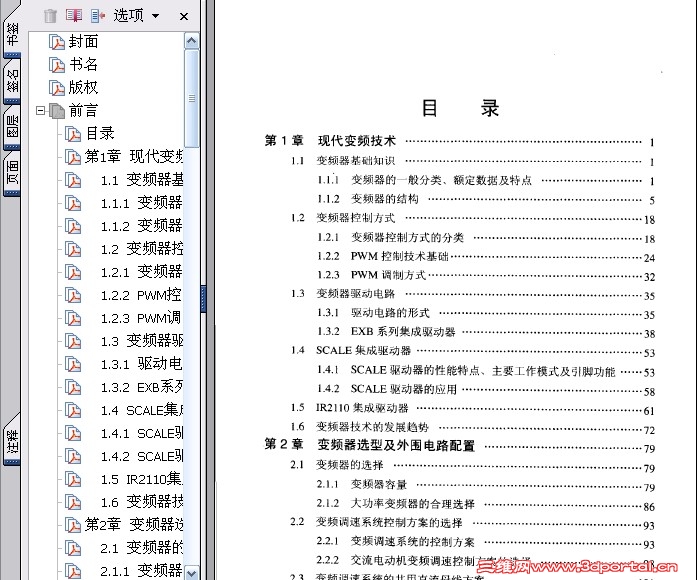Switch to the 书签 side tab
697x580 pixels.
(x=12, y=35)
